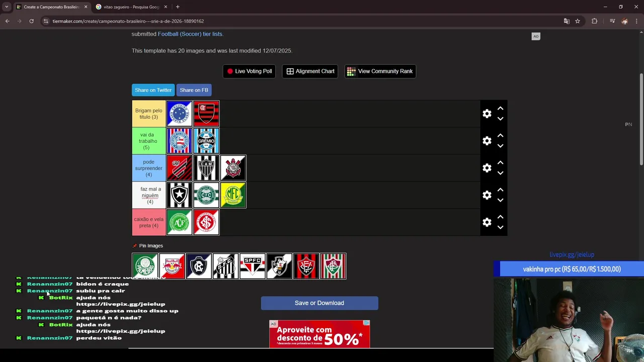
Task: Move caixão e vela preta row up
Action: tap(500, 217)
